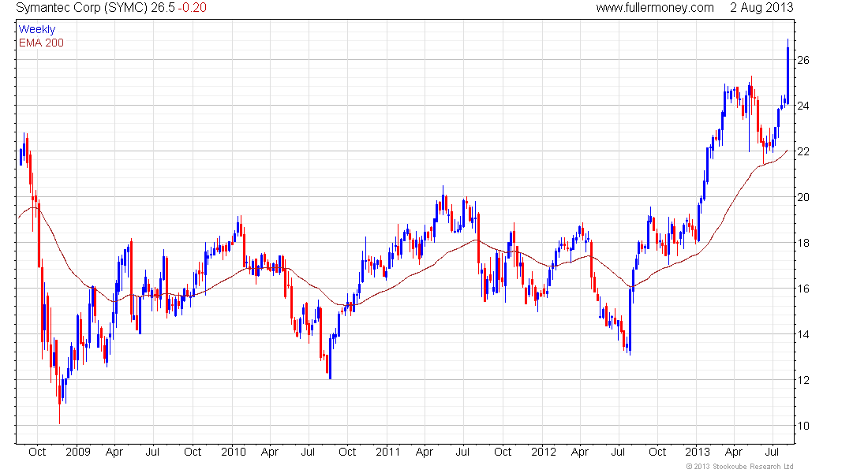Click the price change -0.20 value
868x473 pixels.
(x=192, y=8)
